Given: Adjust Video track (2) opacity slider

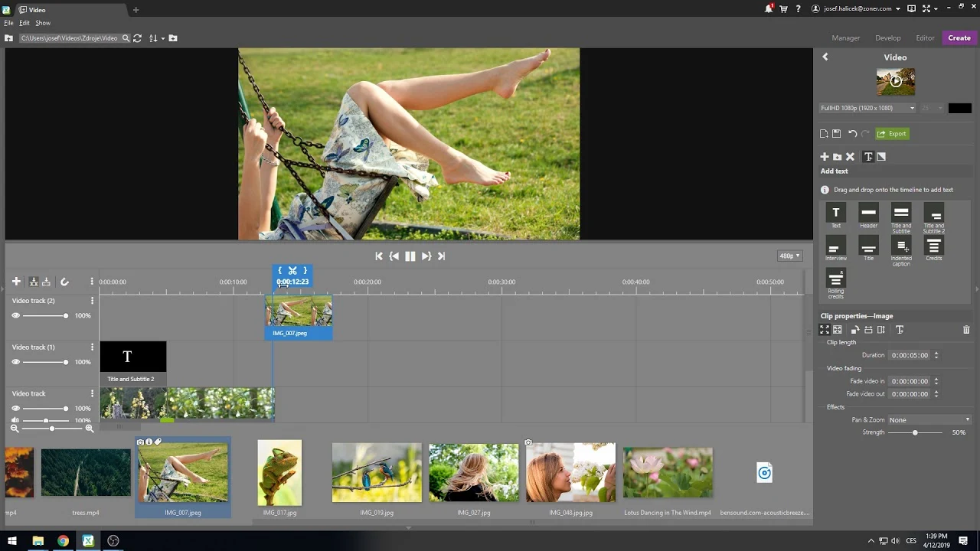Looking at the screenshot, I should tap(45, 315).
